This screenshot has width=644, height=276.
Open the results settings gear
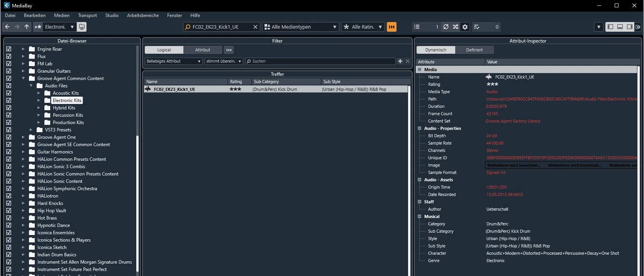click(465, 27)
